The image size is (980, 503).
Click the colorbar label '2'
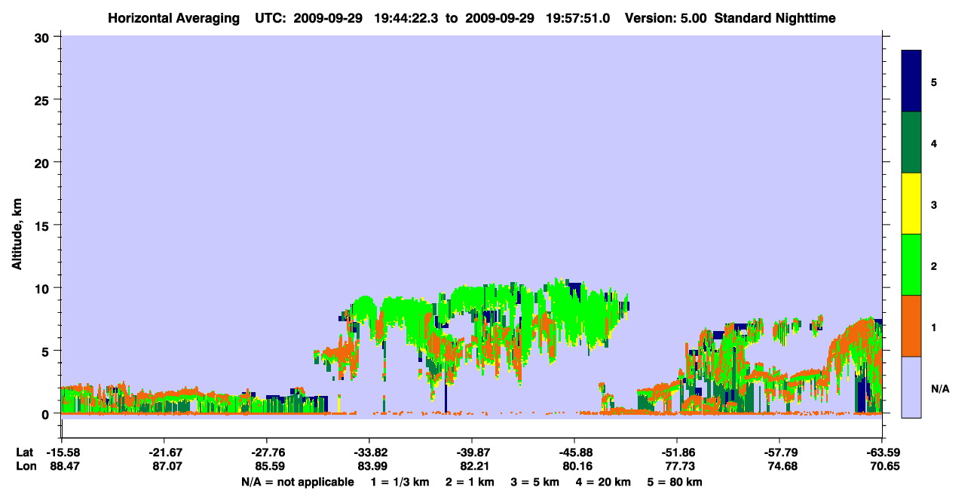coord(934,266)
